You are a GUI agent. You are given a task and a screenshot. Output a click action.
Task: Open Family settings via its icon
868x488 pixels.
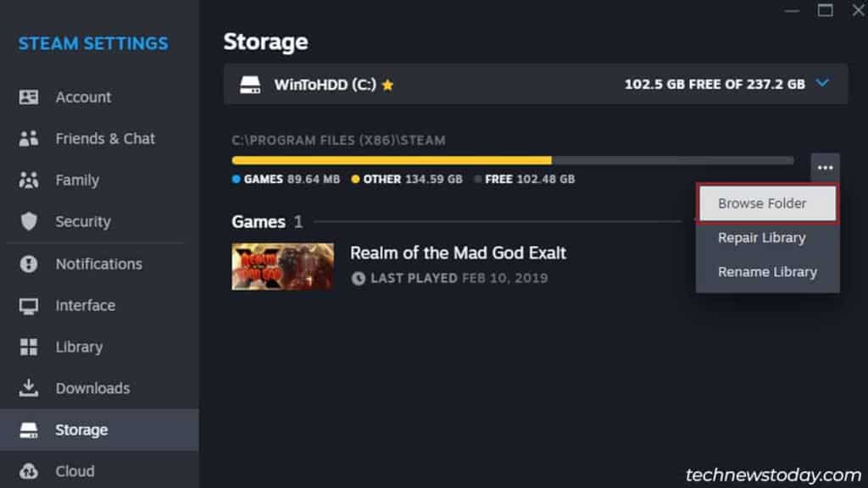29,180
